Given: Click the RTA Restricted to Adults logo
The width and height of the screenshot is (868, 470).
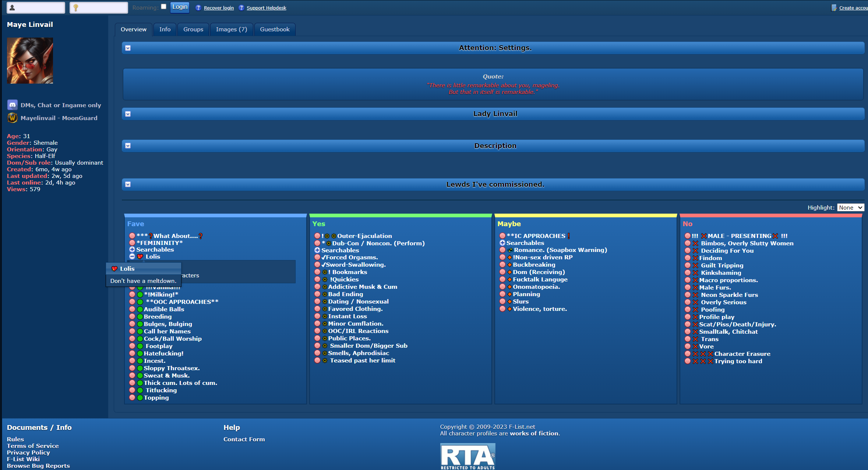Looking at the screenshot, I should (467, 456).
